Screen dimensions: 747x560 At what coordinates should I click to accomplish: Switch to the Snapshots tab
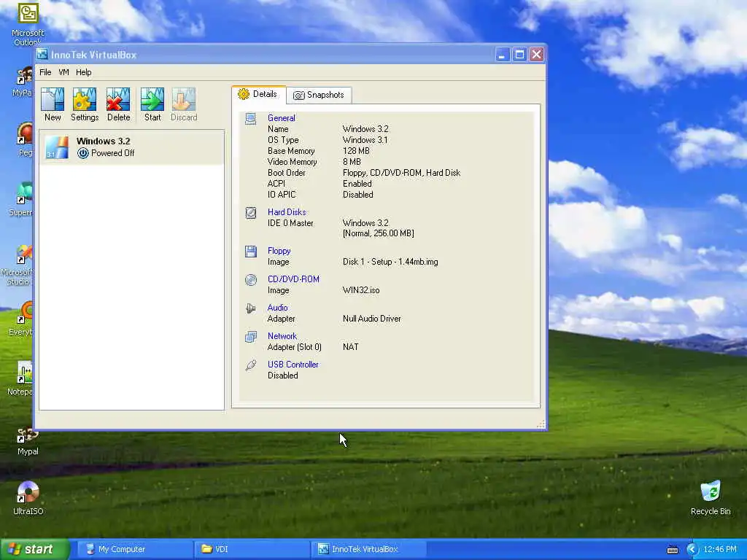tap(319, 96)
